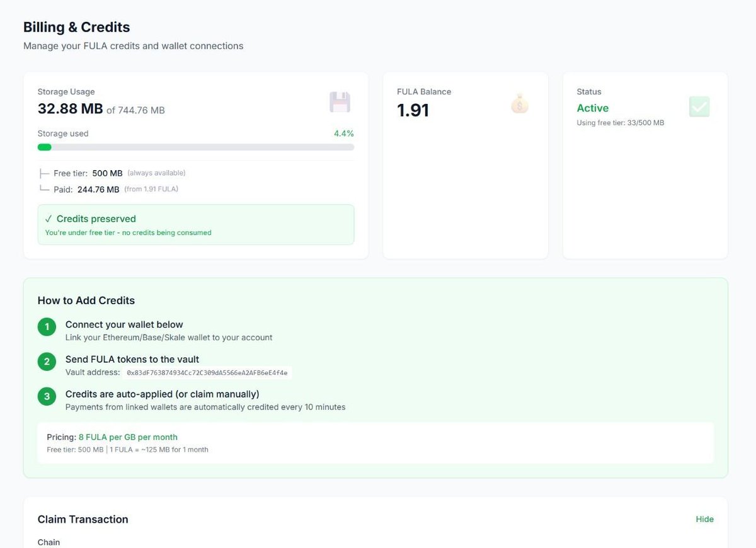Click '8 FULA per GB per month' pricing

pos(128,437)
